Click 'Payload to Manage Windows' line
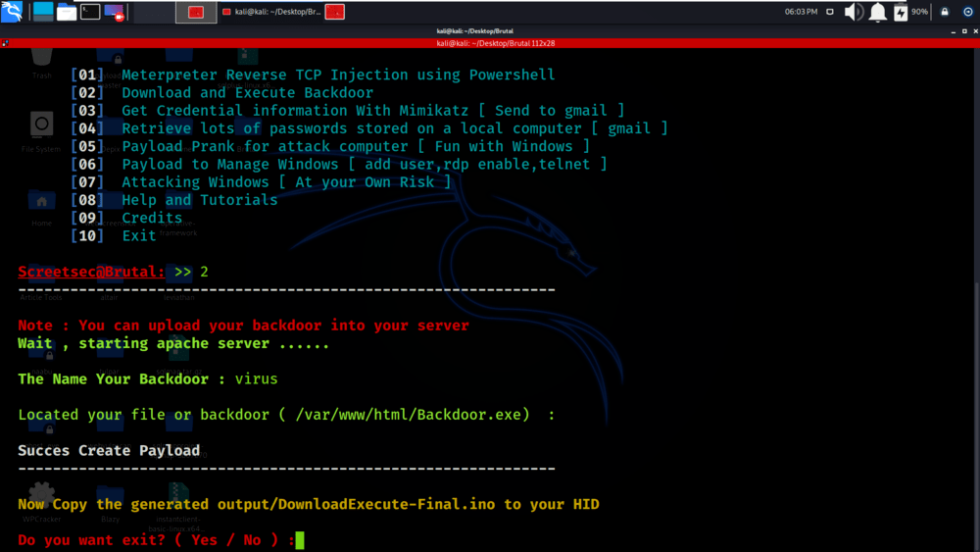This screenshot has height=552, width=980. pyautogui.click(x=339, y=165)
